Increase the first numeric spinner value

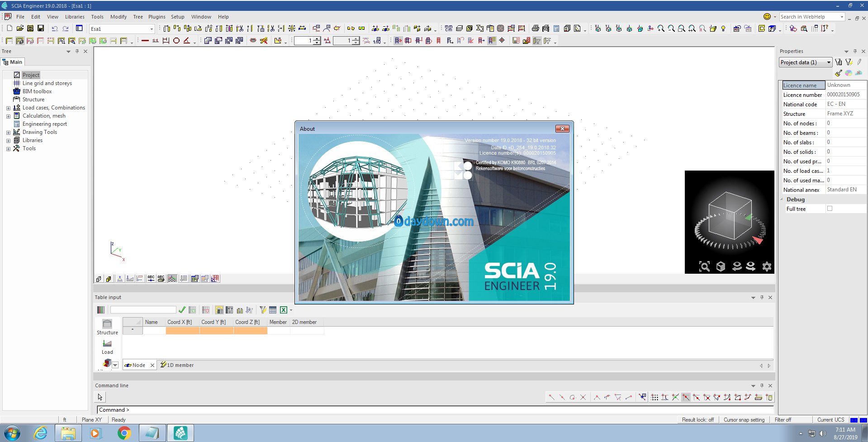tap(317, 38)
